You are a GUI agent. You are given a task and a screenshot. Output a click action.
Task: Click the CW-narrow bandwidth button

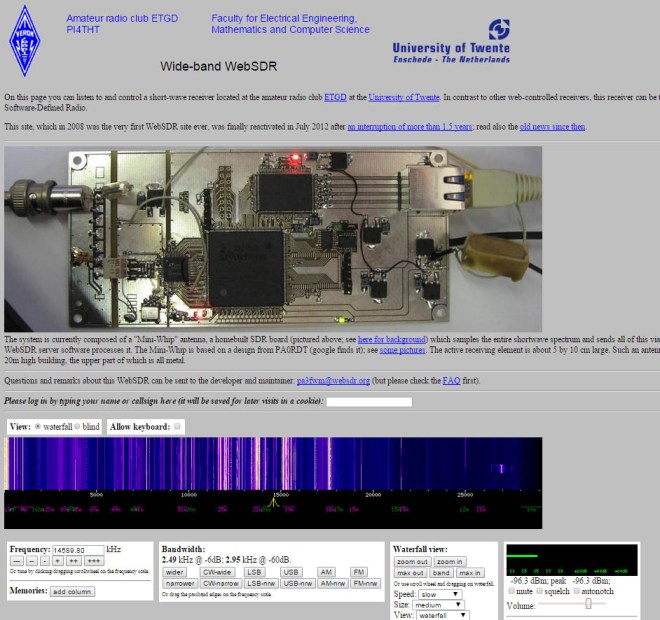tap(220, 582)
